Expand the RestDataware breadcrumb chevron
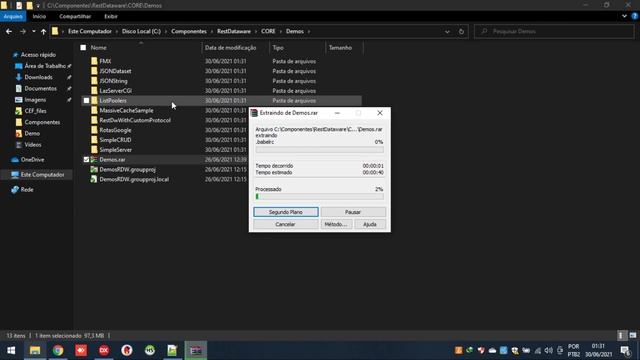 pos(256,31)
